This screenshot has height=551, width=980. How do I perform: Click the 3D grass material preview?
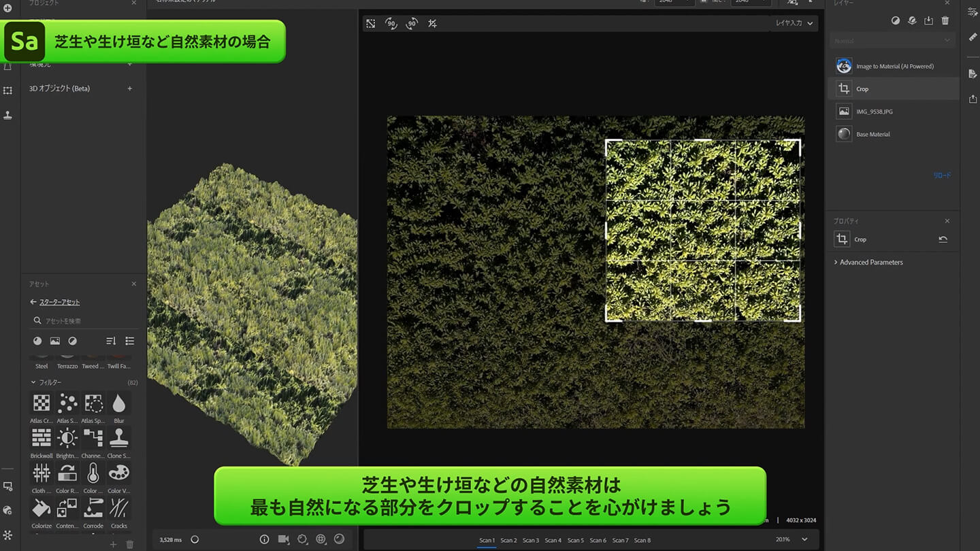(x=252, y=313)
